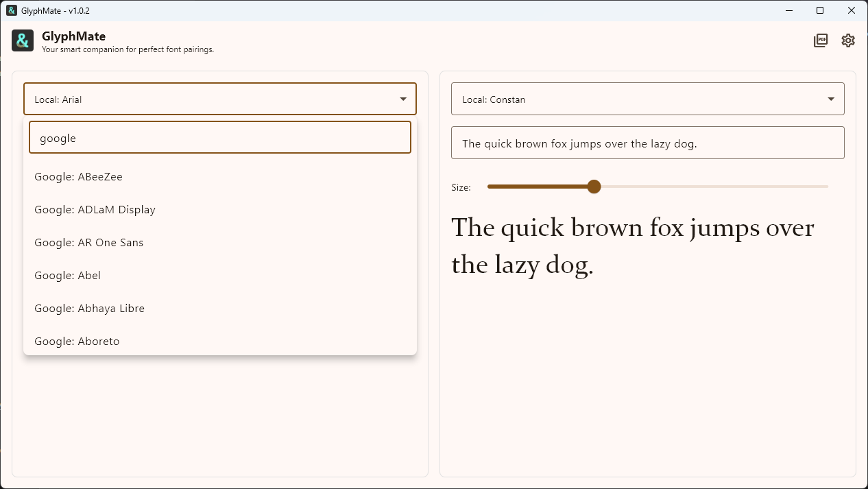Select Google: ABeeZee from the list

coord(78,176)
